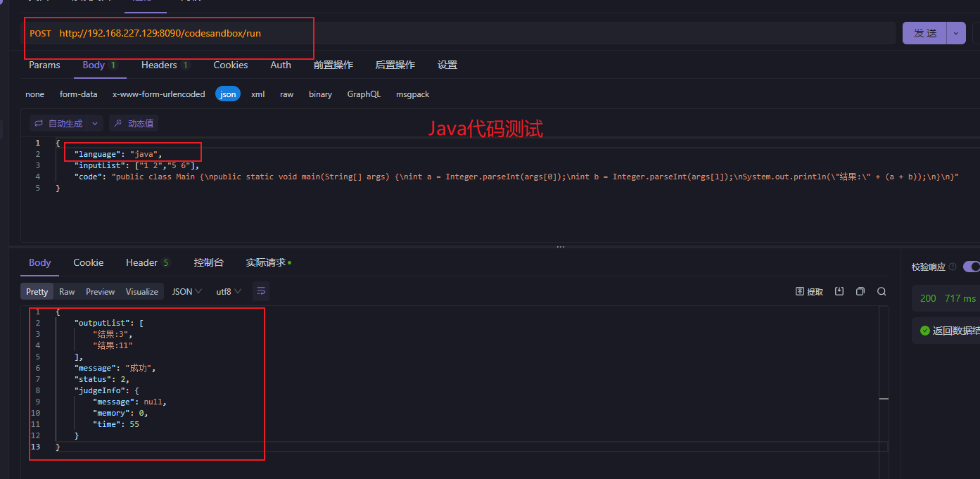Select the raw body type option

[286, 94]
